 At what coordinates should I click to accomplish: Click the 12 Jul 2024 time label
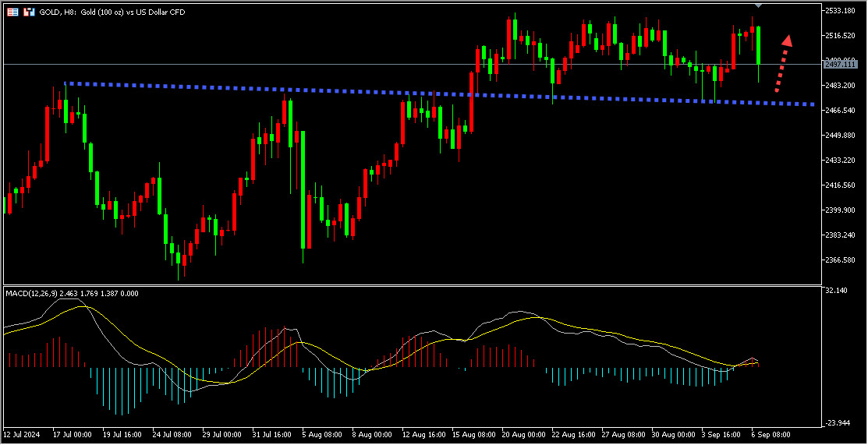tap(20, 435)
